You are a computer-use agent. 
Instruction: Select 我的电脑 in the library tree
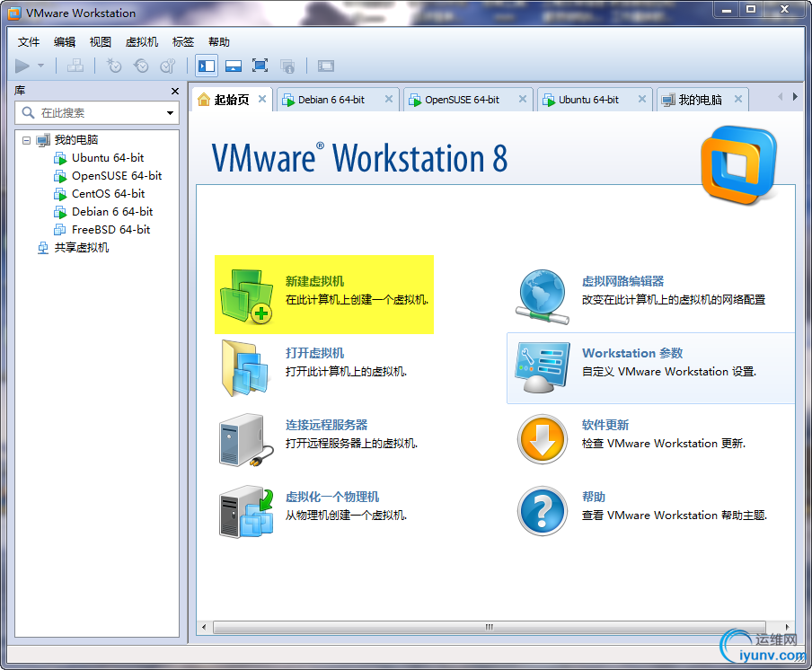[x=76, y=140]
